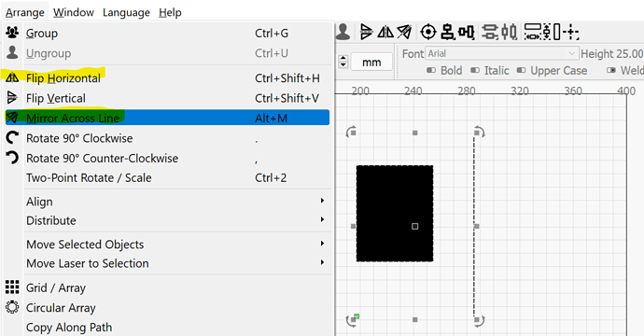644x336 pixels.
Task: Click greyed stacked-bars icon in the toolbar
Action: tap(490, 32)
